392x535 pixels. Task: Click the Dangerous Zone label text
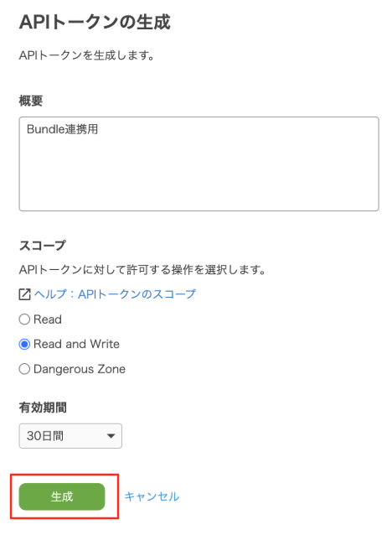click(x=80, y=369)
